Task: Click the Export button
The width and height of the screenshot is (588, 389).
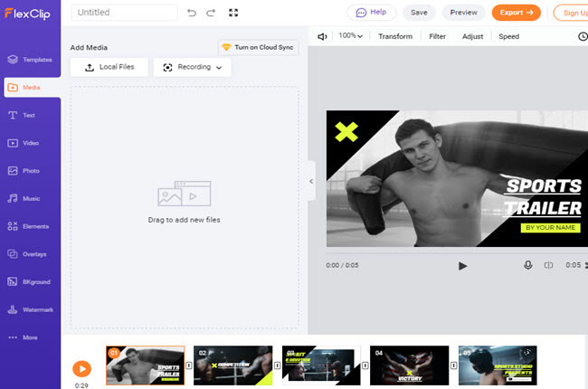Action: click(516, 13)
